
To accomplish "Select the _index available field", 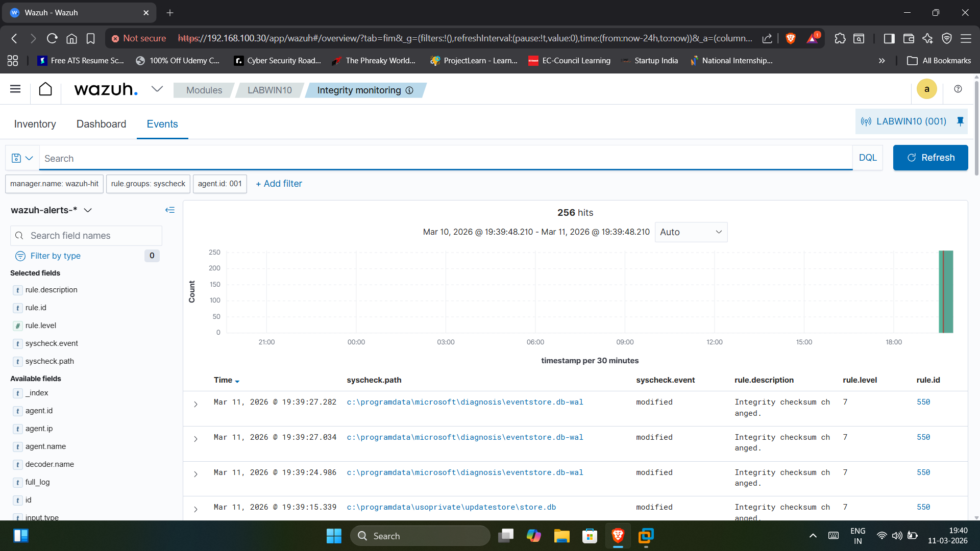I will 37,393.
